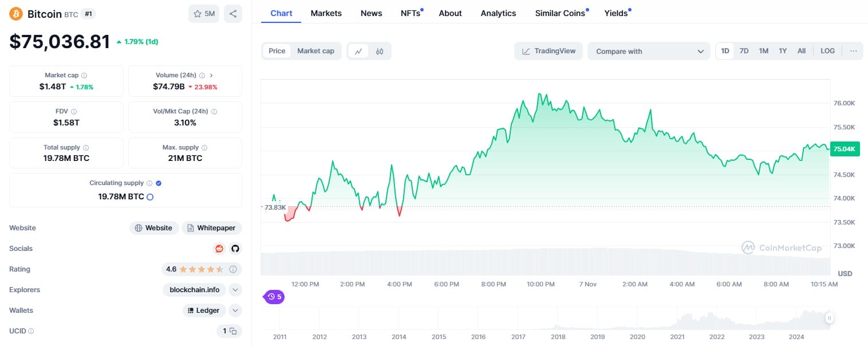Show Market cap info tooltip icon
This screenshot has height=346, width=868.
coord(84,76)
